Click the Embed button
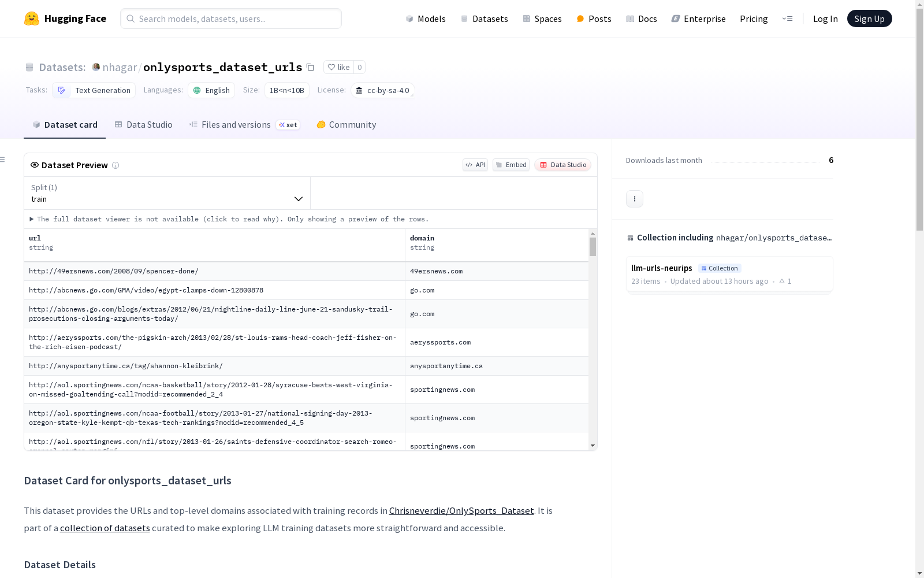Image resolution: width=924 pixels, height=578 pixels. click(511, 165)
